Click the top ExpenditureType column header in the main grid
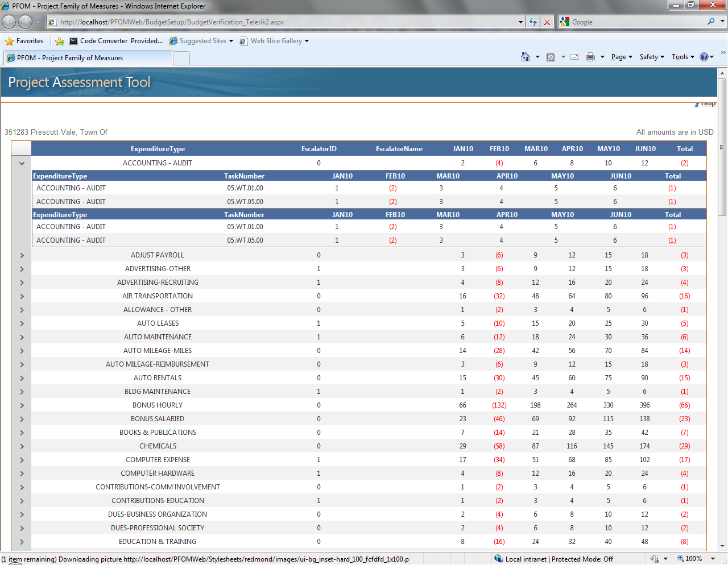This screenshot has width=728, height=565. (158, 149)
